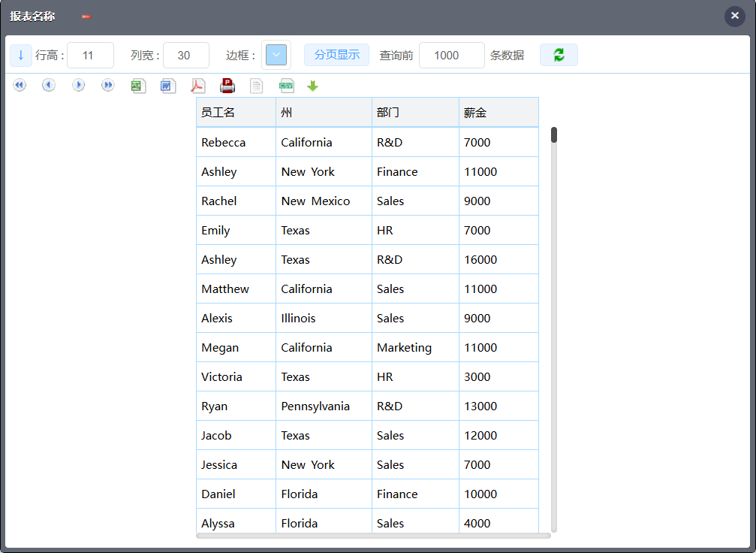Click the green refresh button
756x553 pixels.
(x=559, y=55)
